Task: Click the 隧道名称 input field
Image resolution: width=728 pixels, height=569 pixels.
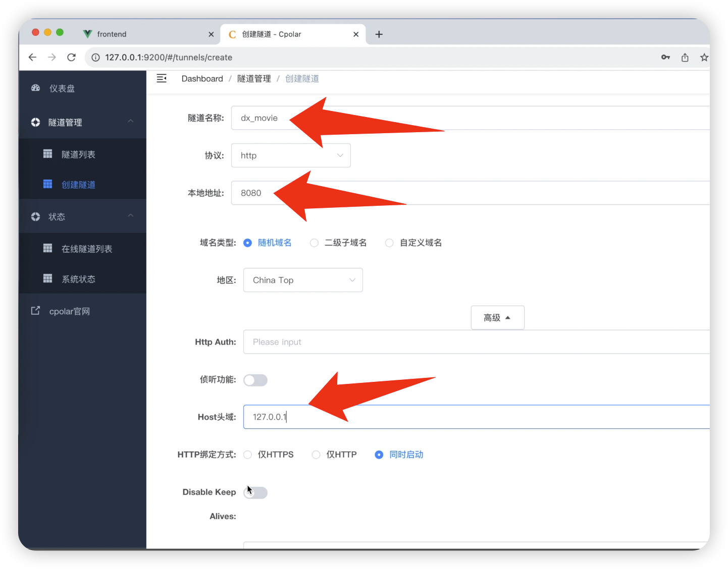Action: [471, 118]
